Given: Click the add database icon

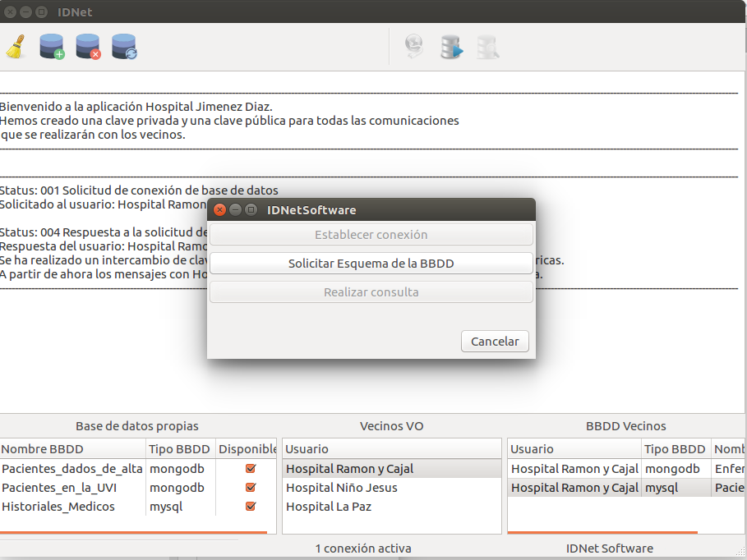Looking at the screenshot, I should coord(52,47).
